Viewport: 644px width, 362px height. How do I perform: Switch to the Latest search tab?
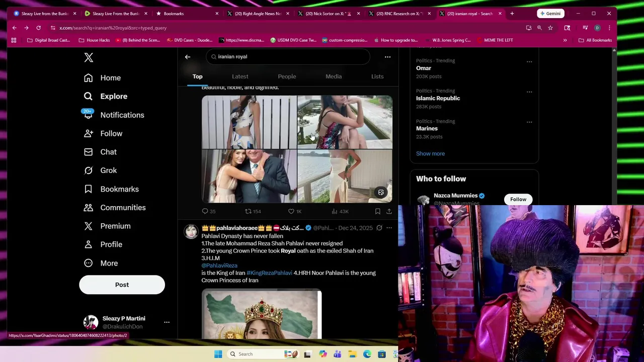(x=240, y=76)
